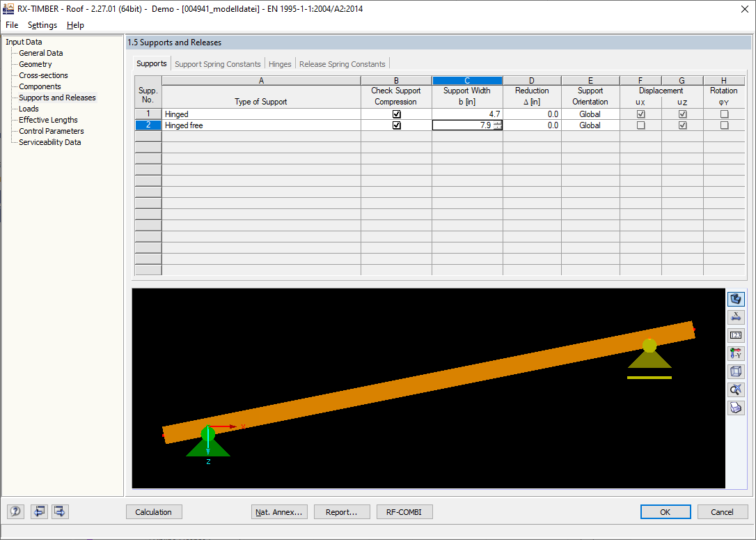The width and height of the screenshot is (756, 540).
Task: Click column C header
Action: (x=467, y=81)
